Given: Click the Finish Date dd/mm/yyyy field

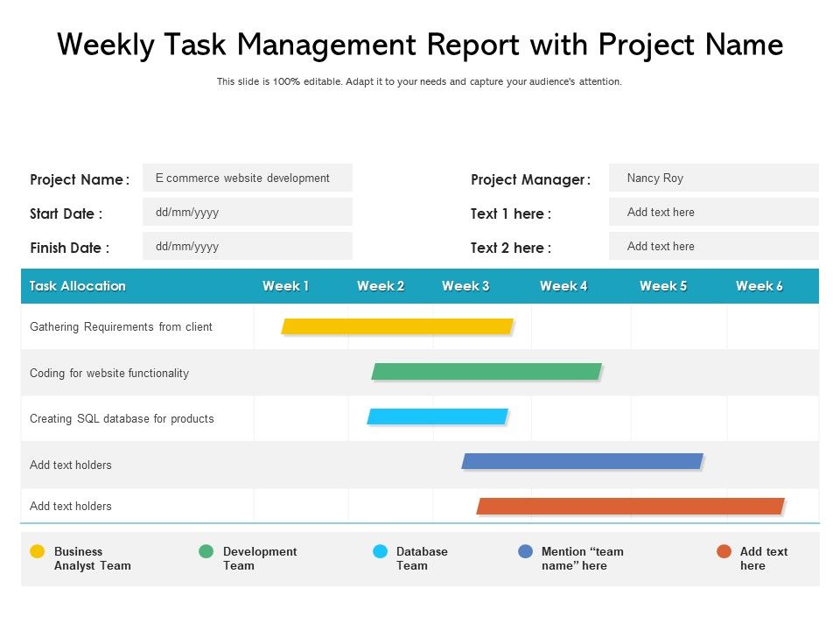Looking at the screenshot, I should click(x=248, y=247).
